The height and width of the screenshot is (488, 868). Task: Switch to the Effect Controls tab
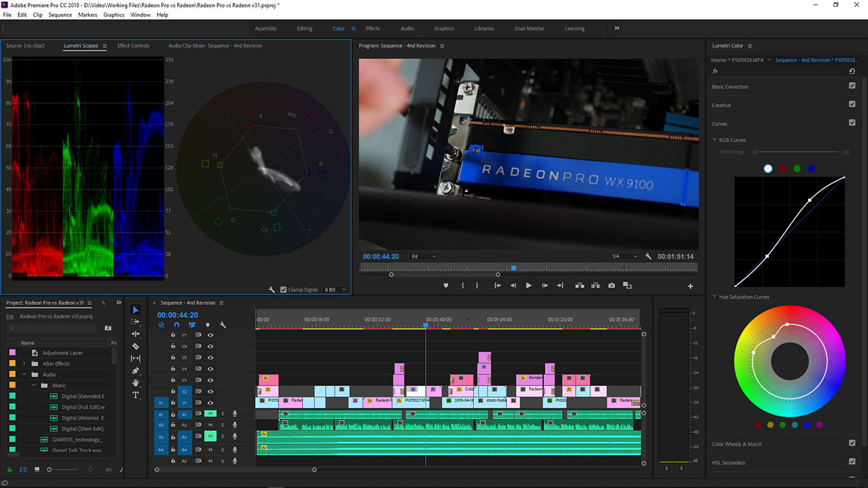[135, 45]
